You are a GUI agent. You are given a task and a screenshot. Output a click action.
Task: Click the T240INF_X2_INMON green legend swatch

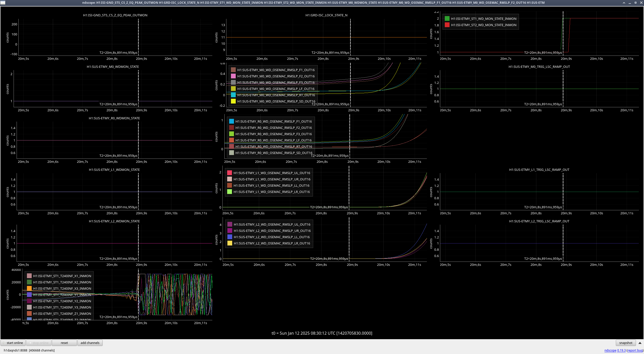[29, 282]
